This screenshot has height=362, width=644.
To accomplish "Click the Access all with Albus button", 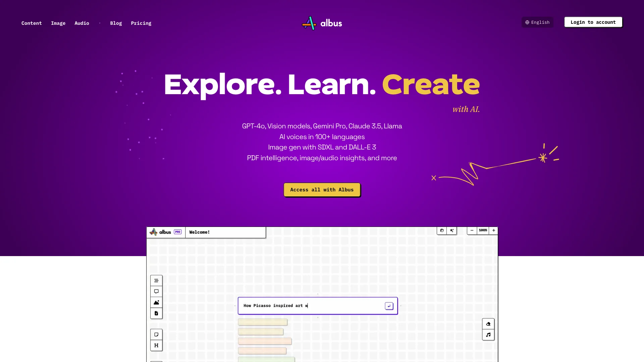I will pyautogui.click(x=322, y=190).
